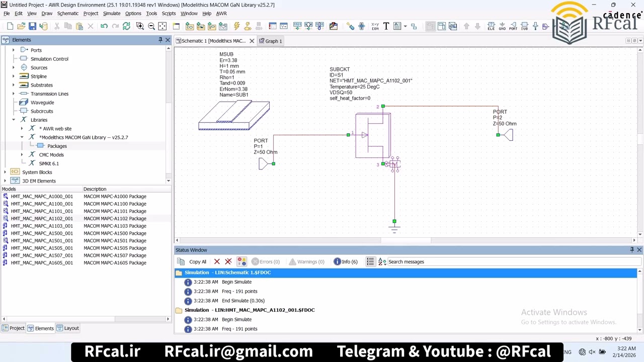Image resolution: width=644 pixels, height=362 pixels.
Task: Click the Elements models list horizontal scrollbar
Action: 60,319
